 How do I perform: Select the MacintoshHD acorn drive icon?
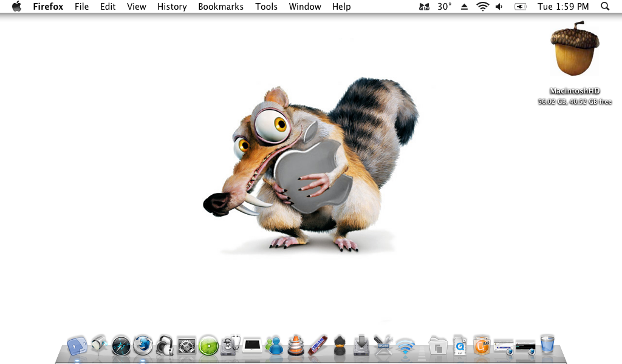(x=575, y=49)
